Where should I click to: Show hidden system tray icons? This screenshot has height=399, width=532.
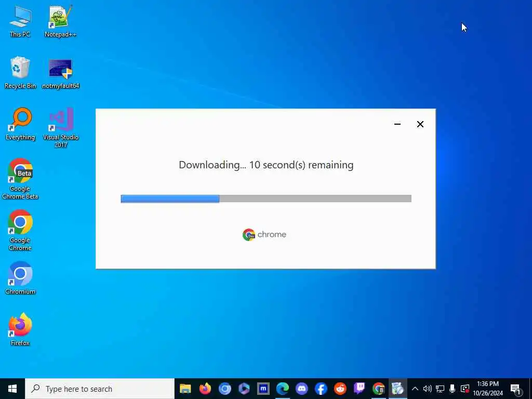point(415,389)
